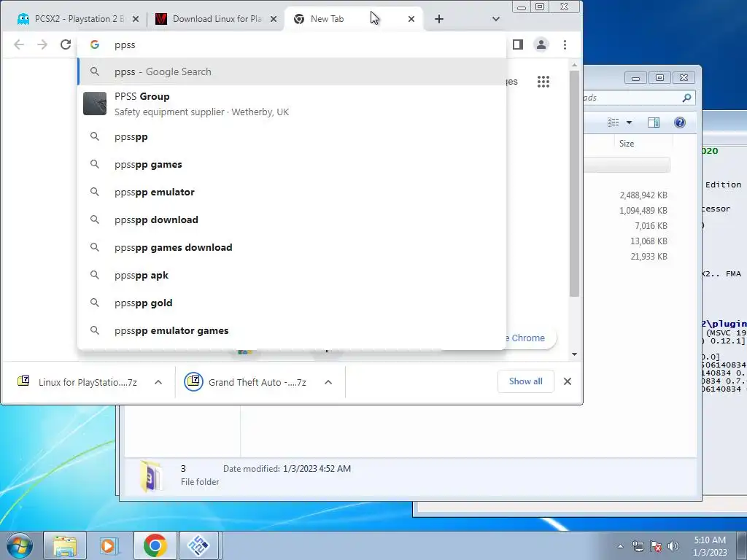Click the PPSS Group thumbnail image
This screenshot has width=747, height=560.
[x=95, y=104]
